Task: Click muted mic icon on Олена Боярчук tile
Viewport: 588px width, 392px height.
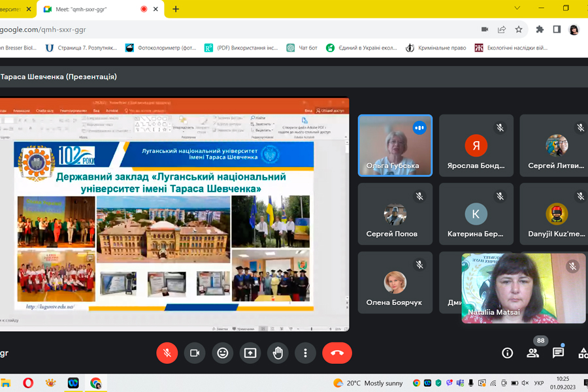Action: (x=419, y=265)
